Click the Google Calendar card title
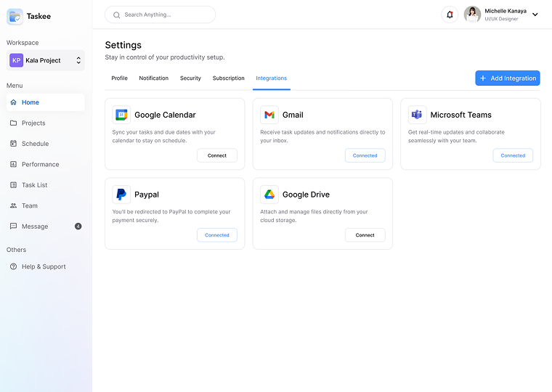Image resolution: width=552 pixels, height=392 pixels. click(165, 115)
